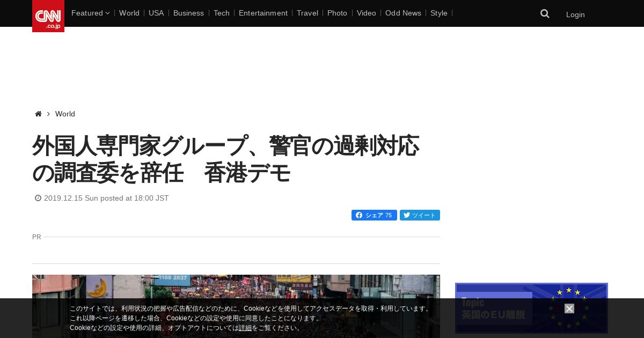Open the 英国のEU離脱 topic banner
This screenshot has width=644, height=338.
(531, 308)
